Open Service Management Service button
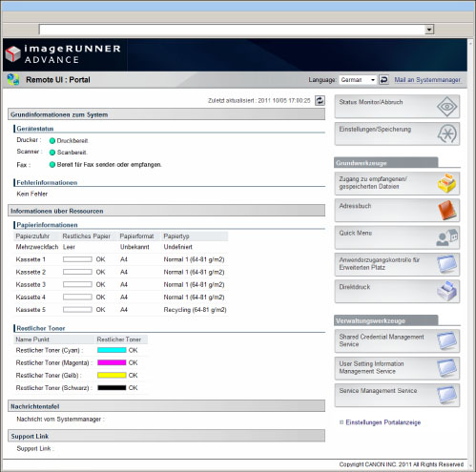 (x=397, y=395)
